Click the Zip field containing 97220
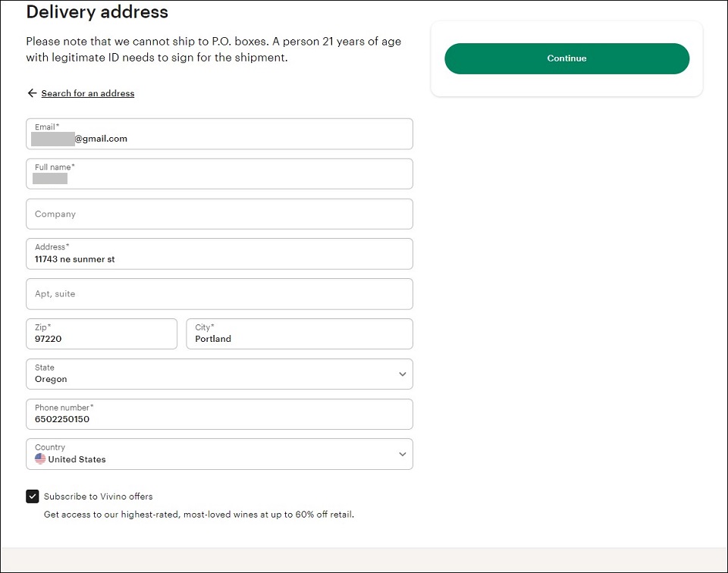Screen dimensions: 728x573 [x=101, y=333]
